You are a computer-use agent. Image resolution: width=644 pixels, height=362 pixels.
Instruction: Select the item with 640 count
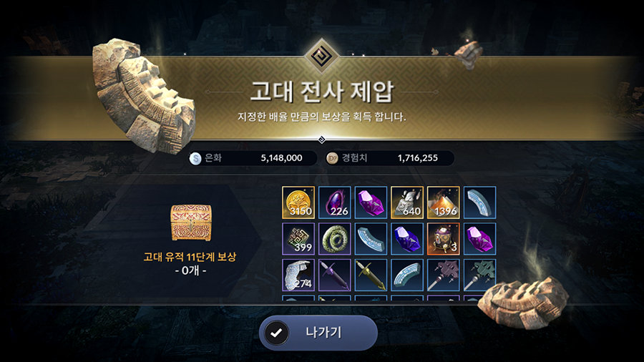(407, 202)
